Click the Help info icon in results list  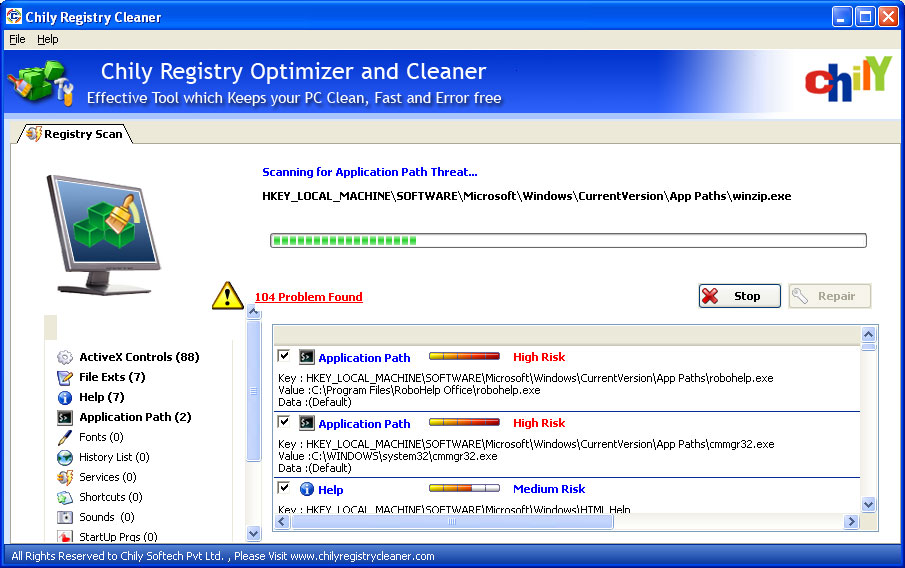(x=306, y=489)
